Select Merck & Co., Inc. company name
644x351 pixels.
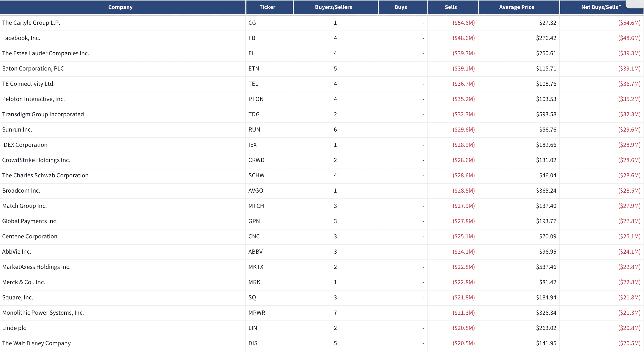pos(24,282)
